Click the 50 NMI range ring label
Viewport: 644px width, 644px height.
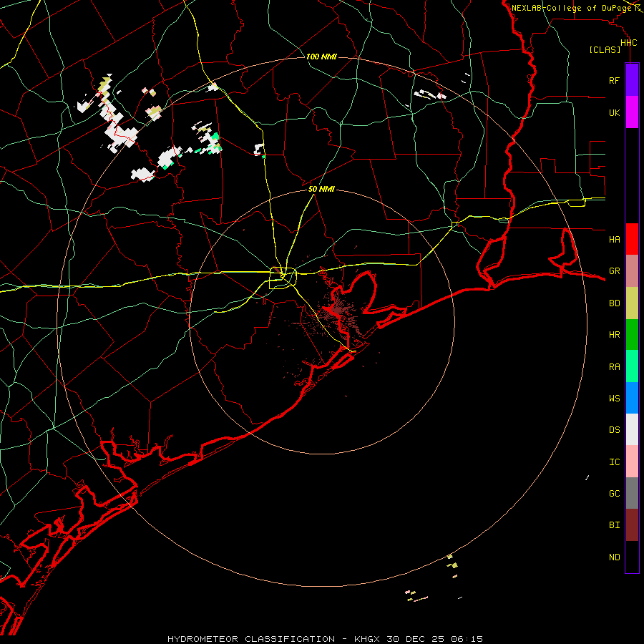[321, 189]
